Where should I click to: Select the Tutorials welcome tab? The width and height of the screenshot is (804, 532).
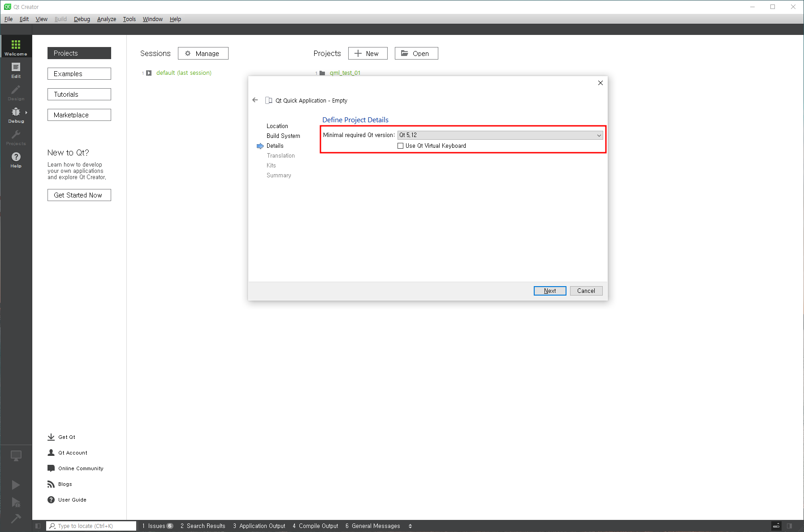coord(79,94)
